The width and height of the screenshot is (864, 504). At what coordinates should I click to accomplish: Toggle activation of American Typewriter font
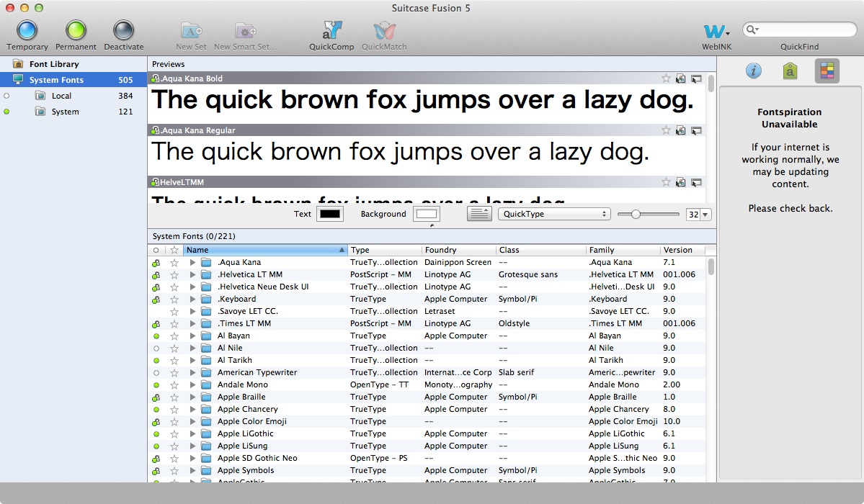156,373
